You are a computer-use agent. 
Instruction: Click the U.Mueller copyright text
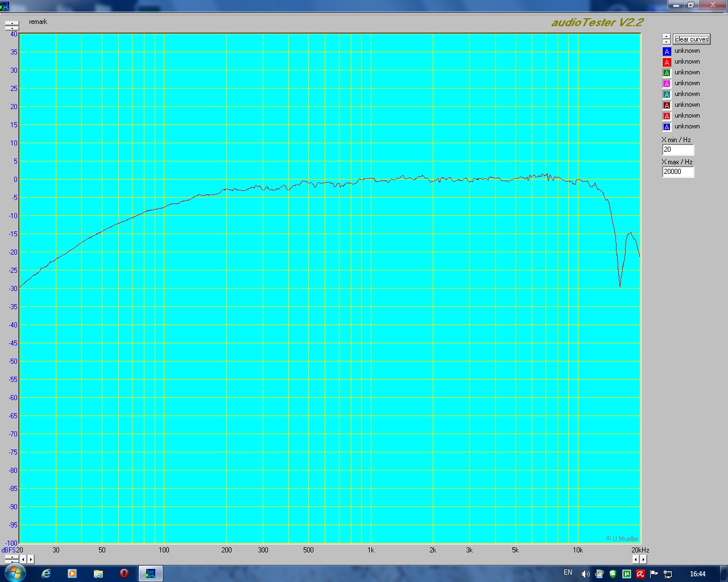click(x=622, y=538)
